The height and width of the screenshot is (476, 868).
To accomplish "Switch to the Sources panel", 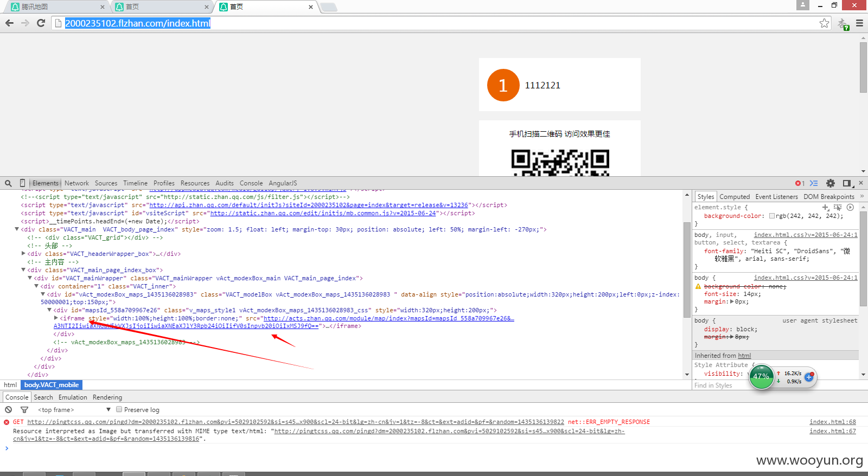I will (106, 183).
